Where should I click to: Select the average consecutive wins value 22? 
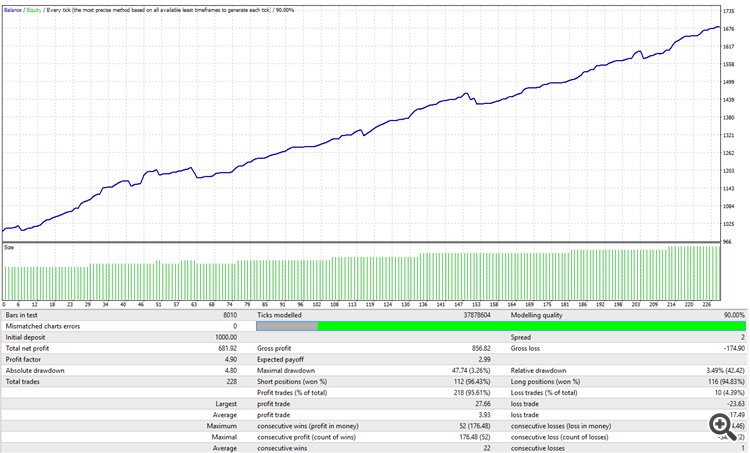coord(486,448)
